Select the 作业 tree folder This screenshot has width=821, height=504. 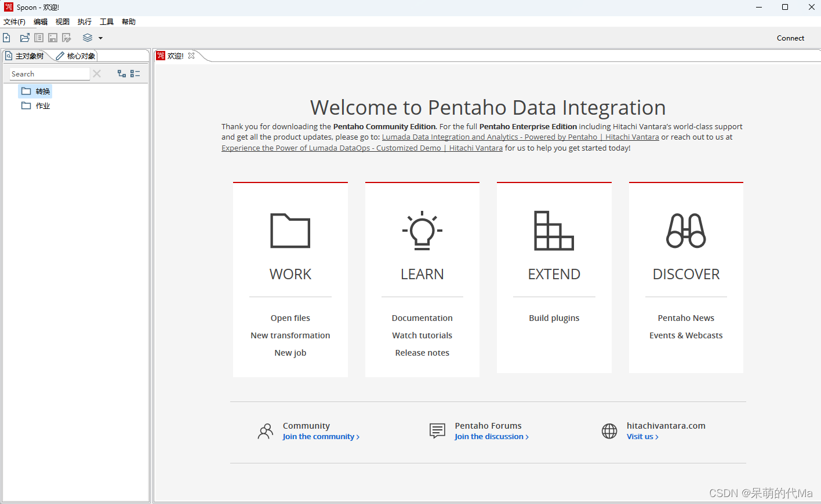pos(36,105)
